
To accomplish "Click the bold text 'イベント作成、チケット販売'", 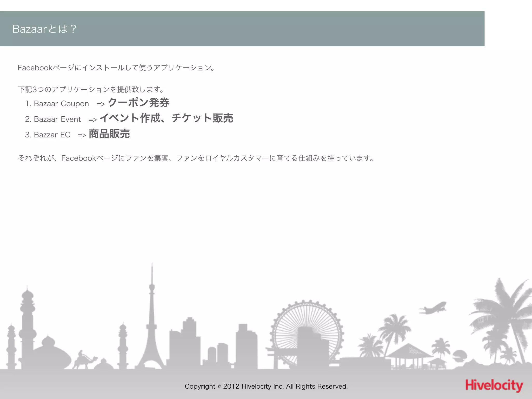I will pos(166,118).
